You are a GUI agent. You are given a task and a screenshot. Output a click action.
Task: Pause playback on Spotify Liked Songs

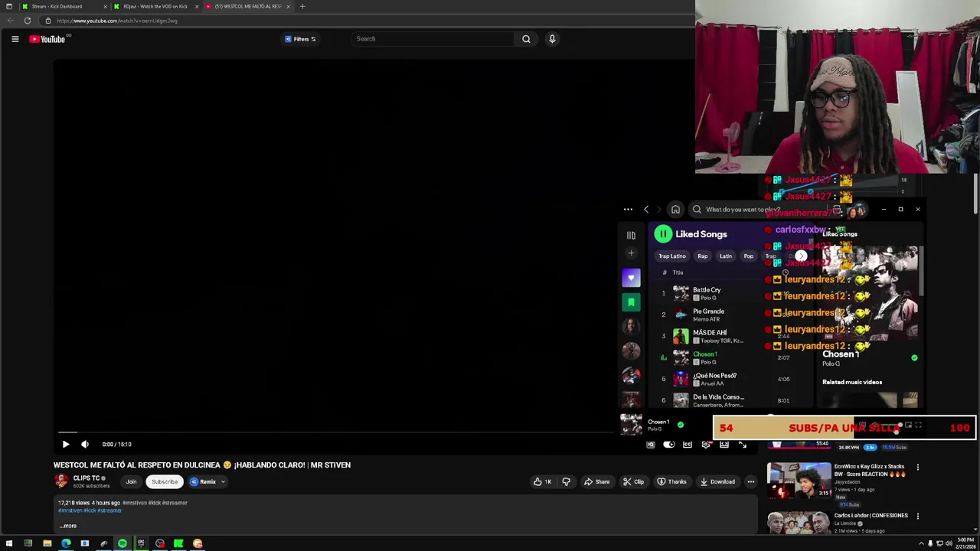pos(663,234)
